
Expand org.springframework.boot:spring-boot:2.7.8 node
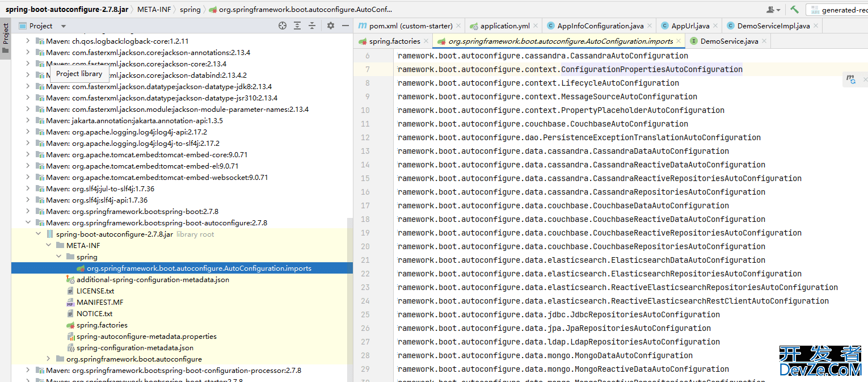(x=29, y=212)
